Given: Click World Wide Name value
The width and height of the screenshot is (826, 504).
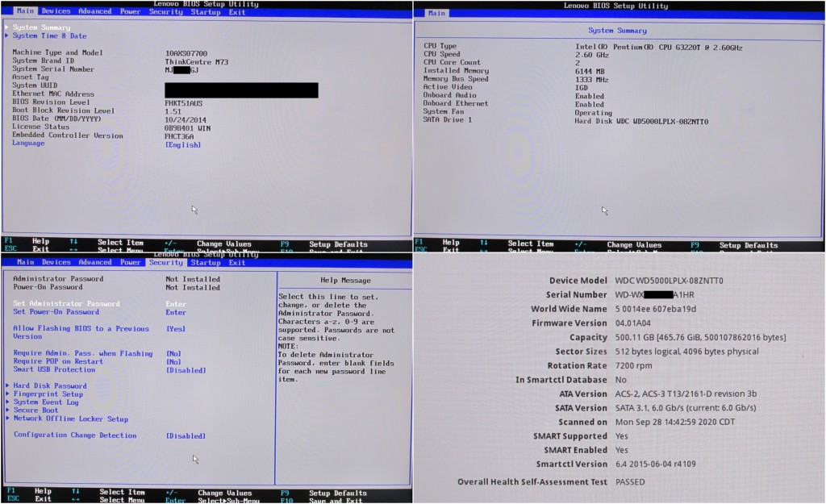Looking at the screenshot, I should click(x=655, y=309).
